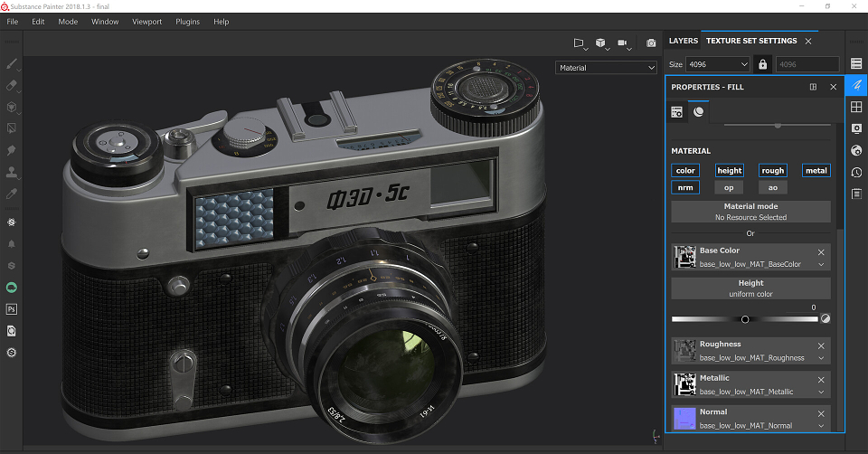Select the Clone stamp tool

(11, 172)
